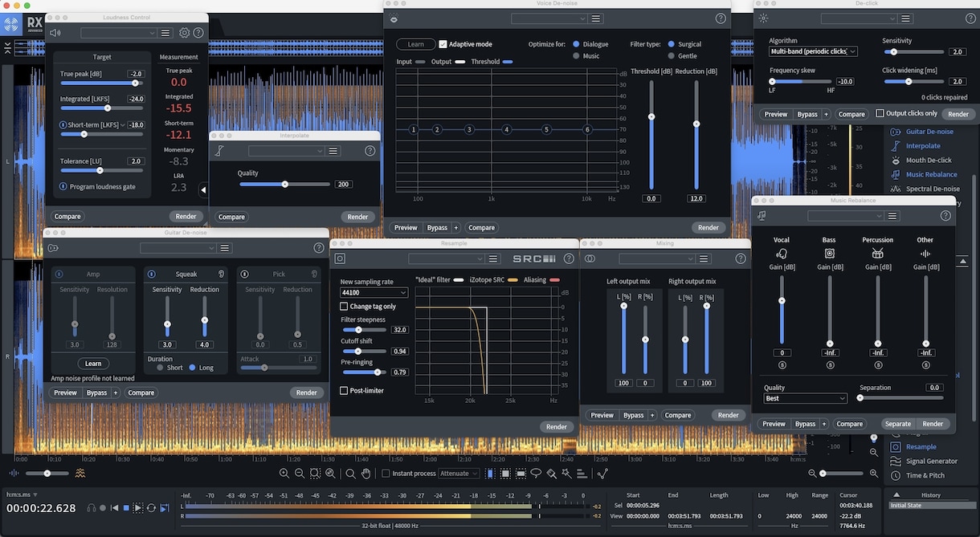Open Music Rebalance Quality dropdown

(805, 398)
